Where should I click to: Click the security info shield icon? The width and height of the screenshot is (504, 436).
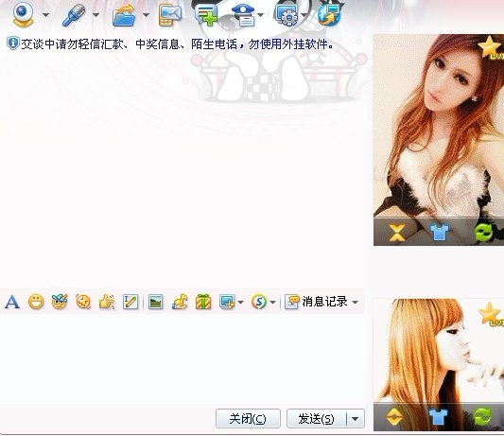13,44
